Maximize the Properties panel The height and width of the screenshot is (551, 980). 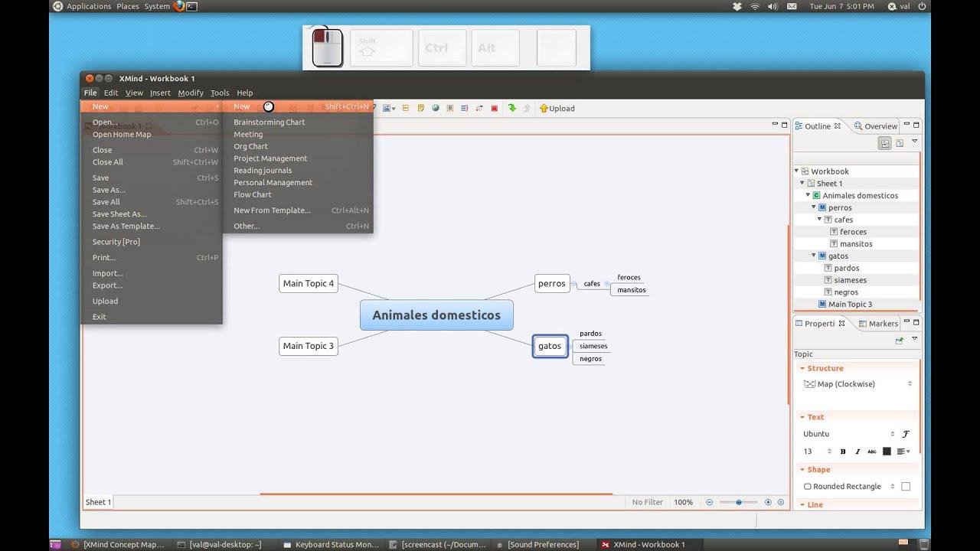click(916, 322)
